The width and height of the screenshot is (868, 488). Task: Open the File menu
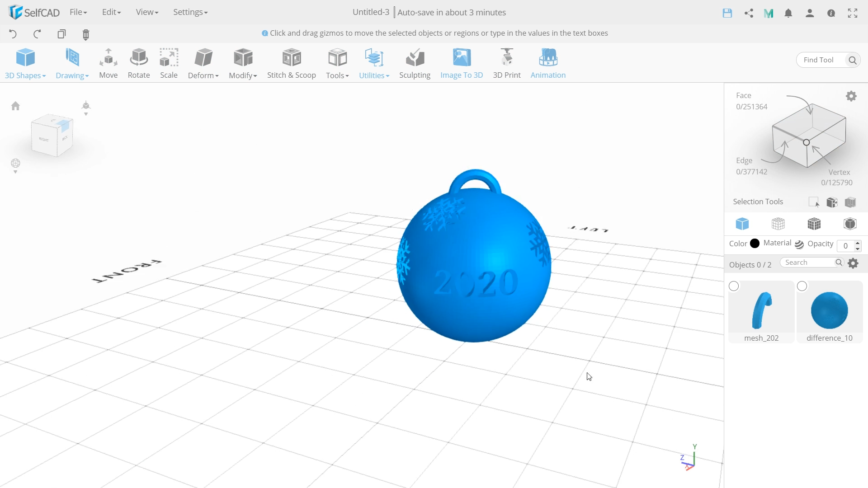coord(78,12)
